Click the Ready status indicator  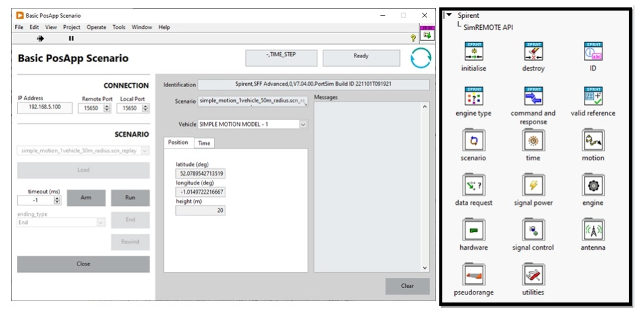(362, 58)
